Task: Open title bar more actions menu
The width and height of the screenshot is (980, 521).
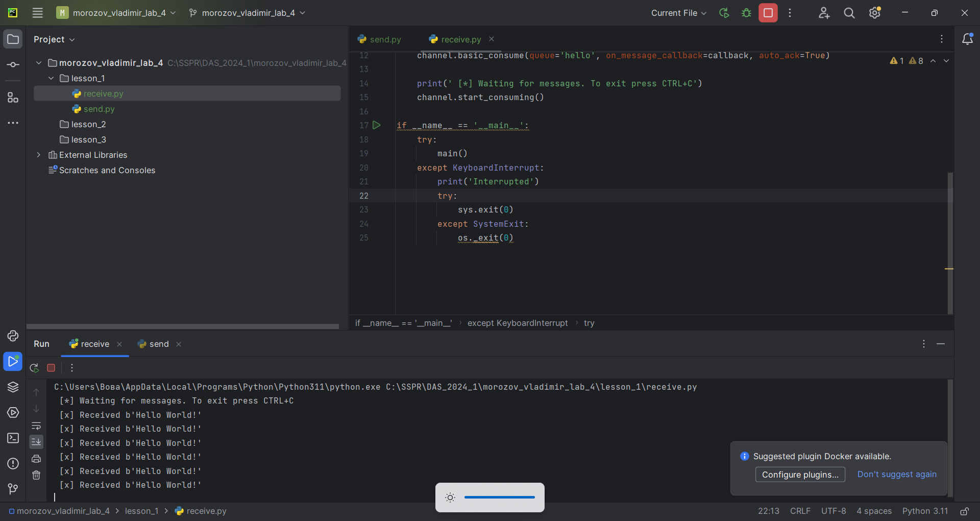Action: 790,13
